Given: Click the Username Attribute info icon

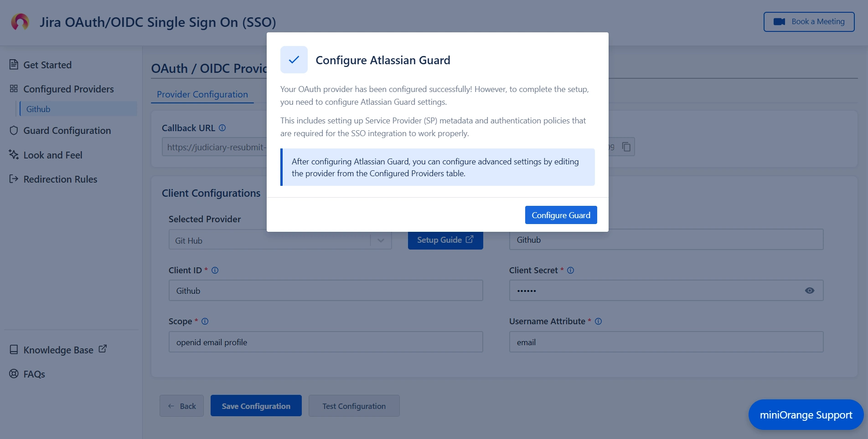Looking at the screenshot, I should 599,322.
